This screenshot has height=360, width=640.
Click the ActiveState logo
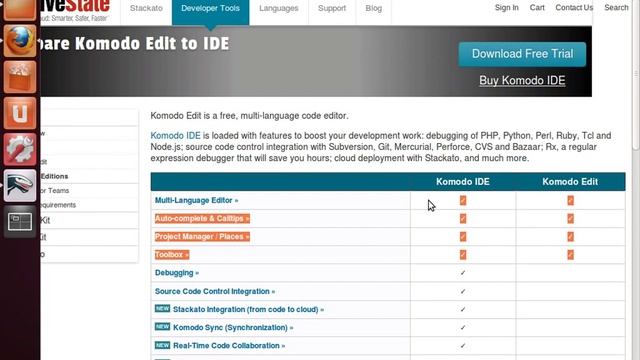click(76, 10)
